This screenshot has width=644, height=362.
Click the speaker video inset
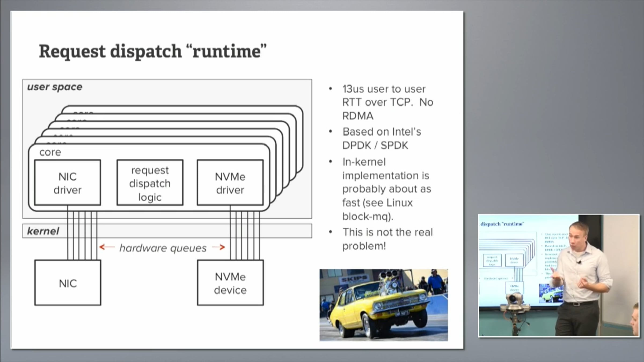coord(559,275)
